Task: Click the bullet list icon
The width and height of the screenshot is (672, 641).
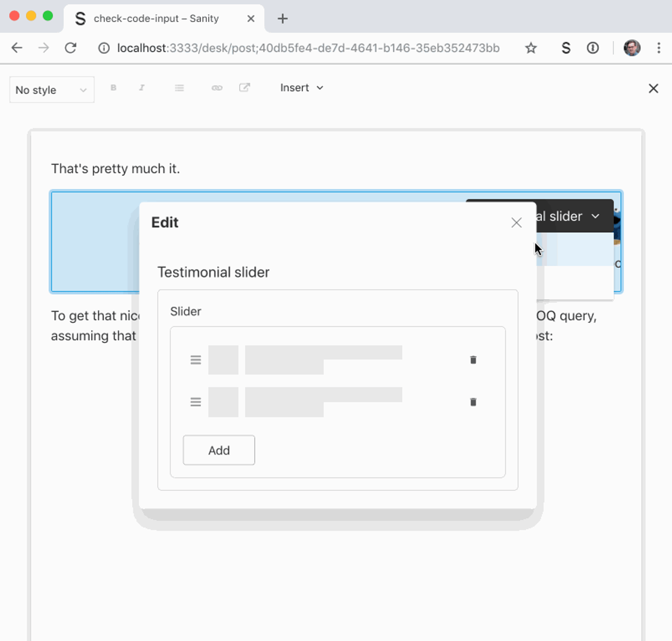Action: coord(180,88)
